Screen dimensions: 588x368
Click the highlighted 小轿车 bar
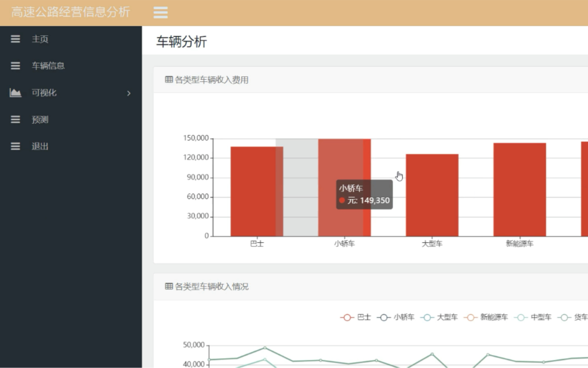coord(344,187)
